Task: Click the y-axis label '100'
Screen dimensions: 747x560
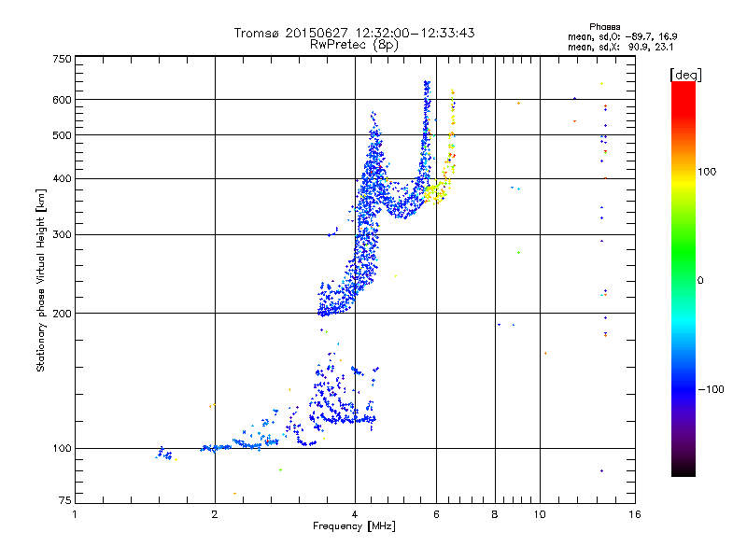Action: point(62,449)
